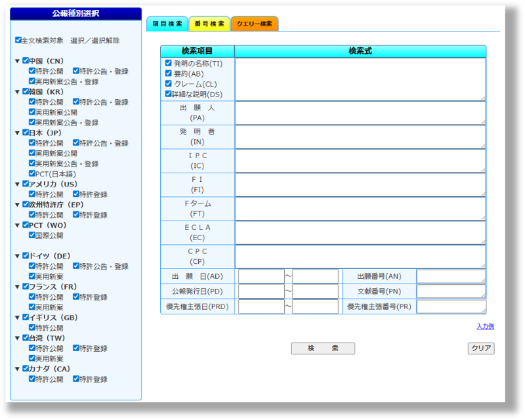Uncheck the 全文検索対象 checkbox
This screenshot has width=525, height=420.
(18, 40)
